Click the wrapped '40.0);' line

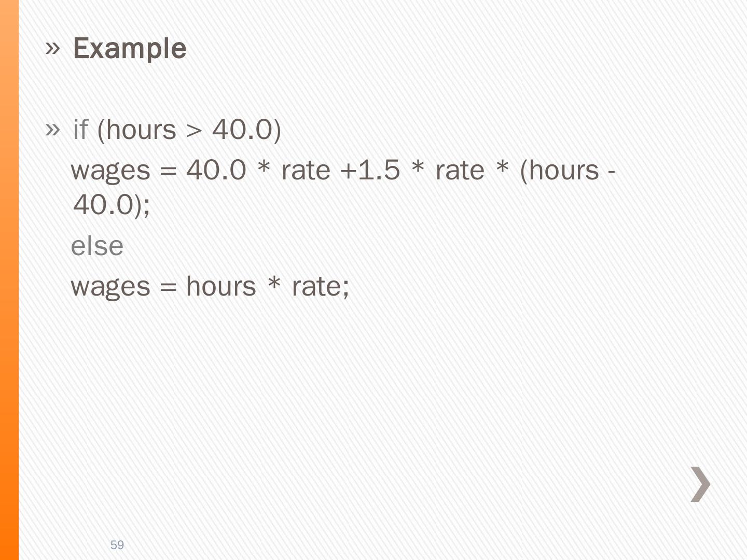pyautogui.click(x=111, y=204)
